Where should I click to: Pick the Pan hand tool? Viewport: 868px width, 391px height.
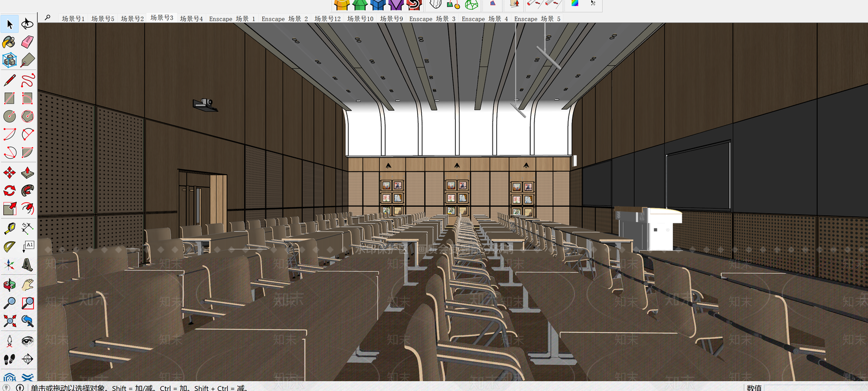pos(27,285)
